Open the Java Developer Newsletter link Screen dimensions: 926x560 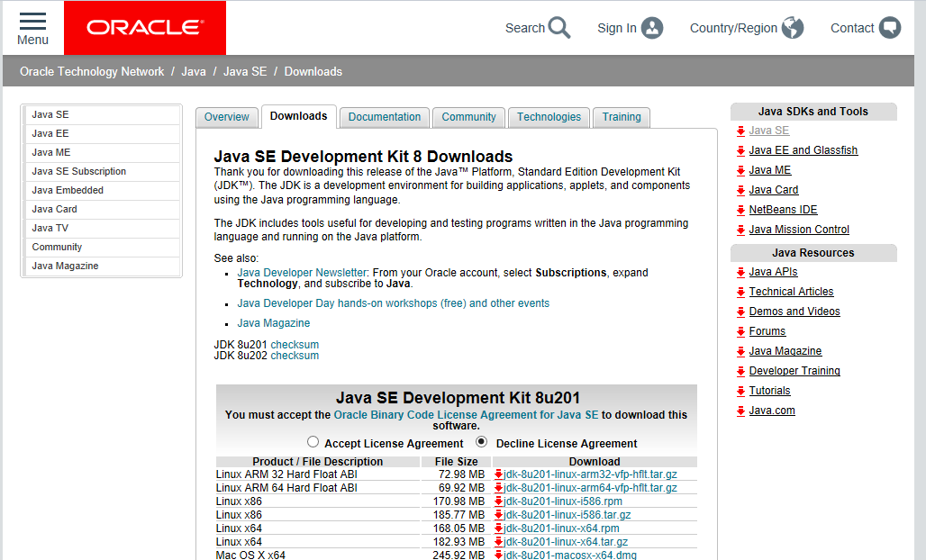(x=302, y=273)
